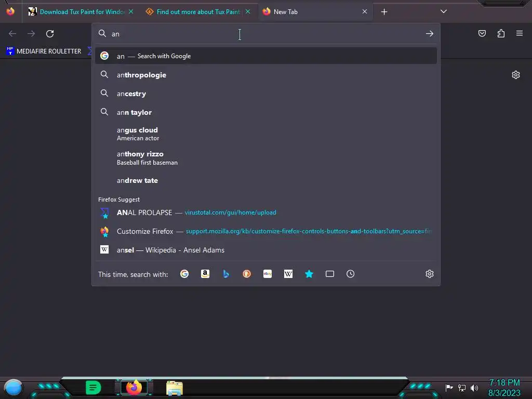
Task: Open the Firefox application menu
Action: click(x=520, y=33)
